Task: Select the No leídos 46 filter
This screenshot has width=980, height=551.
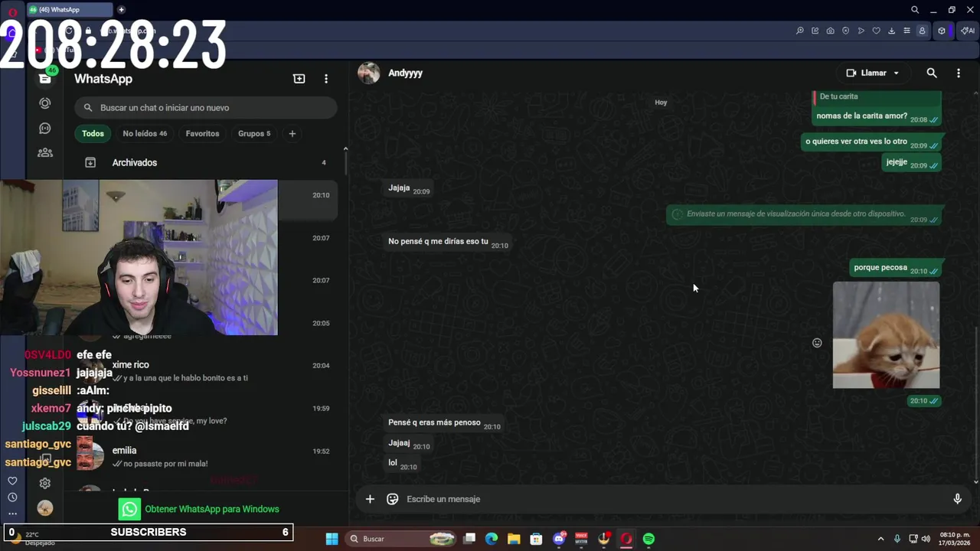Action: point(145,133)
